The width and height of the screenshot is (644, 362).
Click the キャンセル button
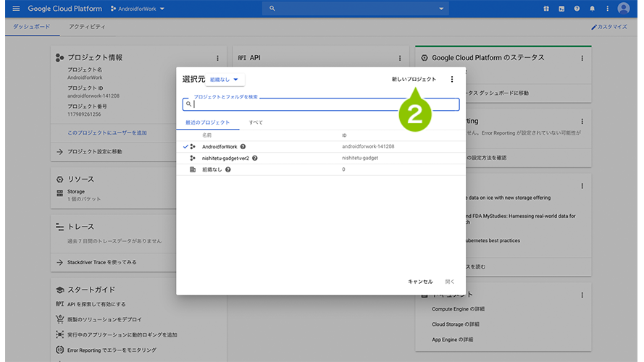pyautogui.click(x=420, y=282)
